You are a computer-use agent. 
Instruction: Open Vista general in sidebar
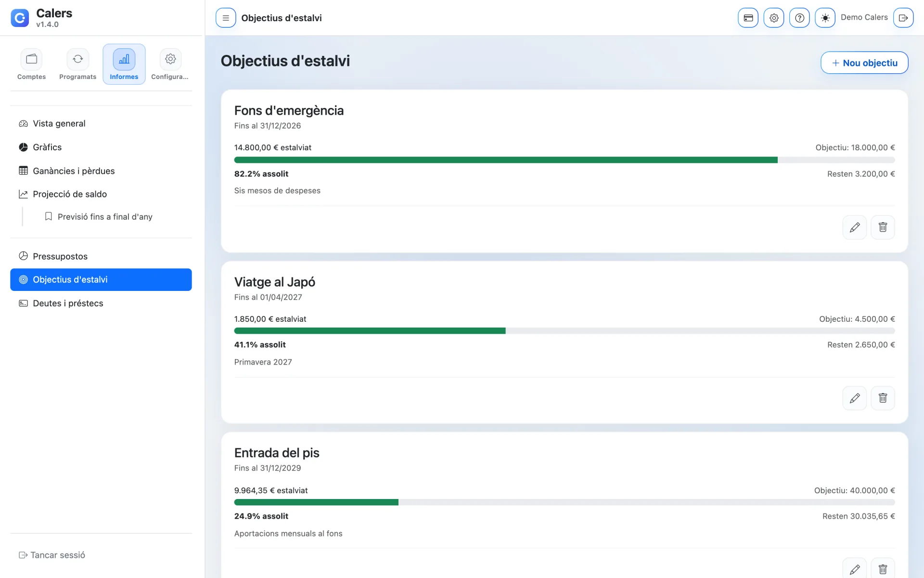(x=101, y=124)
